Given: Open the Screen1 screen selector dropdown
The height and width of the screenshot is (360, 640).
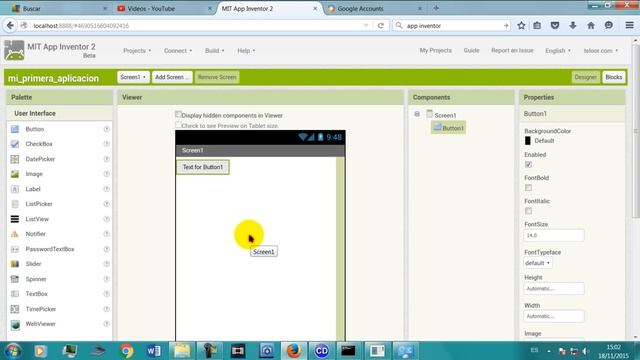Looking at the screenshot, I should [133, 77].
